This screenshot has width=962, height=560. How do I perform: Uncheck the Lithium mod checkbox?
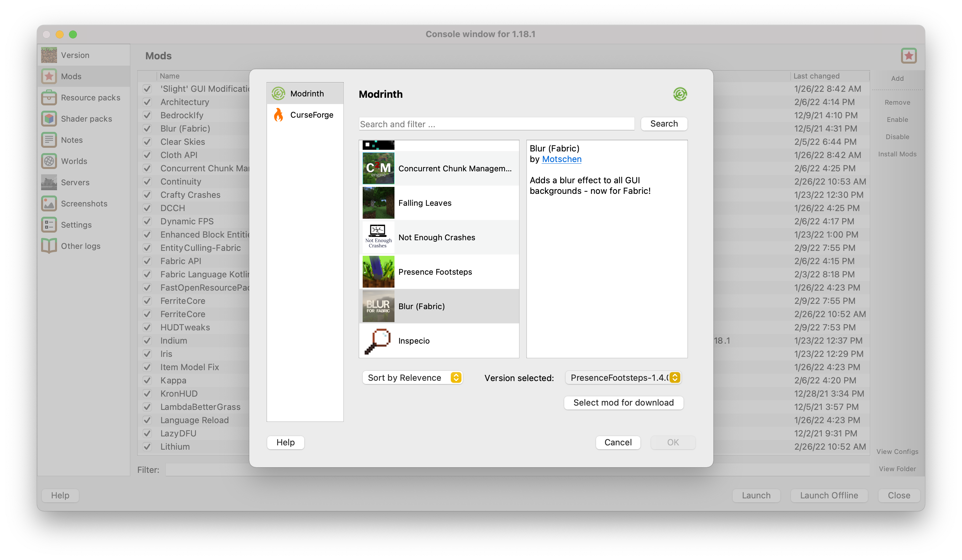point(147,446)
